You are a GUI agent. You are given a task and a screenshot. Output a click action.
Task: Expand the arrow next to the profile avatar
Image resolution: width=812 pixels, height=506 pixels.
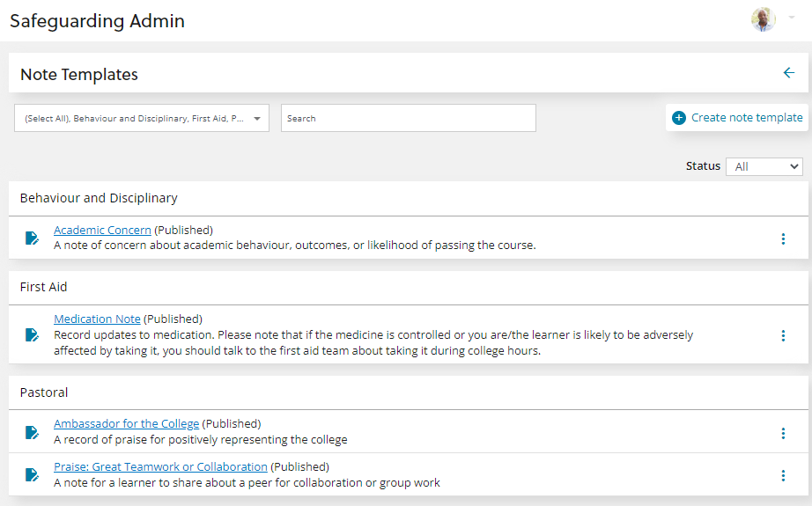[791, 18]
